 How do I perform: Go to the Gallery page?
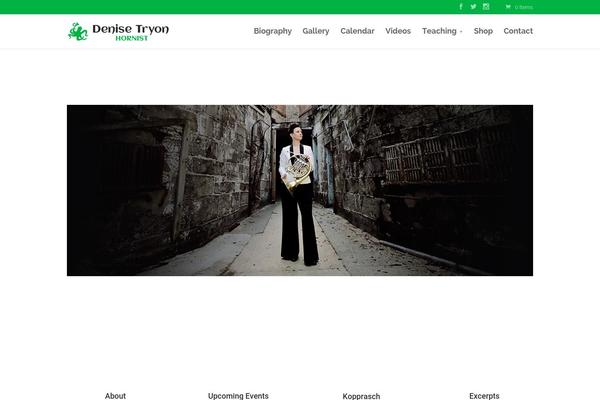coord(316,31)
